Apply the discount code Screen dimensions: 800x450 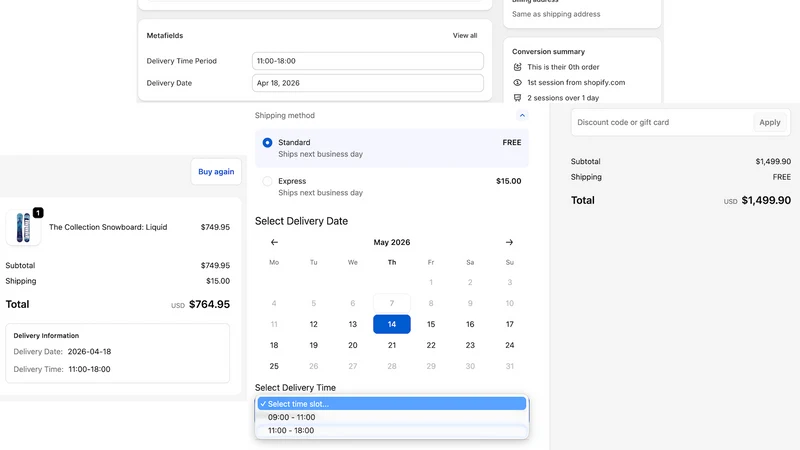769,122
